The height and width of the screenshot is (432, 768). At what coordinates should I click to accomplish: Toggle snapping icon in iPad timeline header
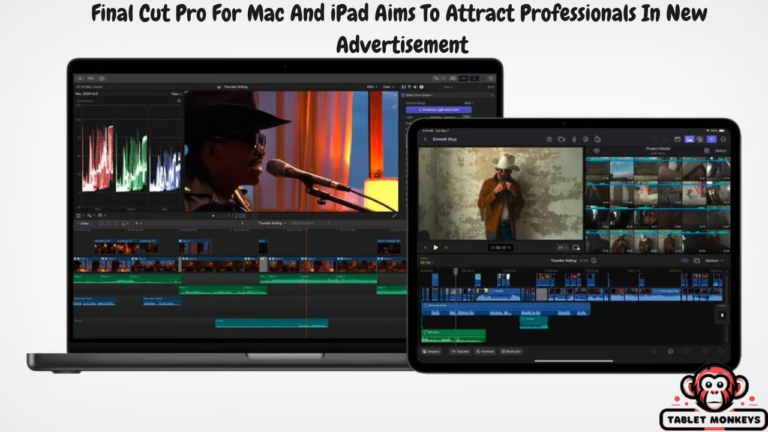(685, 261)
